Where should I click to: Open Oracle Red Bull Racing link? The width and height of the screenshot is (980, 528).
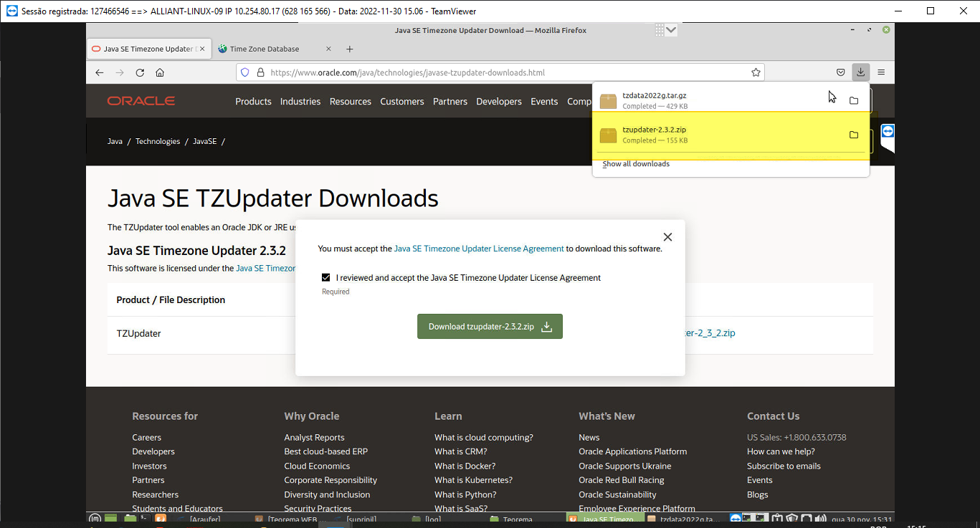622,480
